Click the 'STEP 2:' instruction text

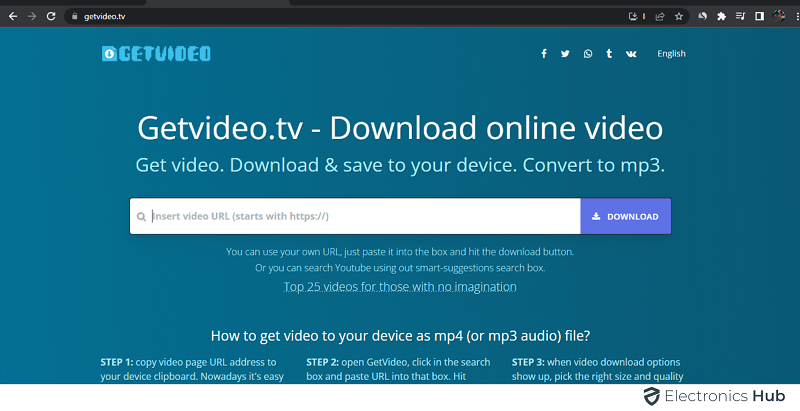coord(398,369)
